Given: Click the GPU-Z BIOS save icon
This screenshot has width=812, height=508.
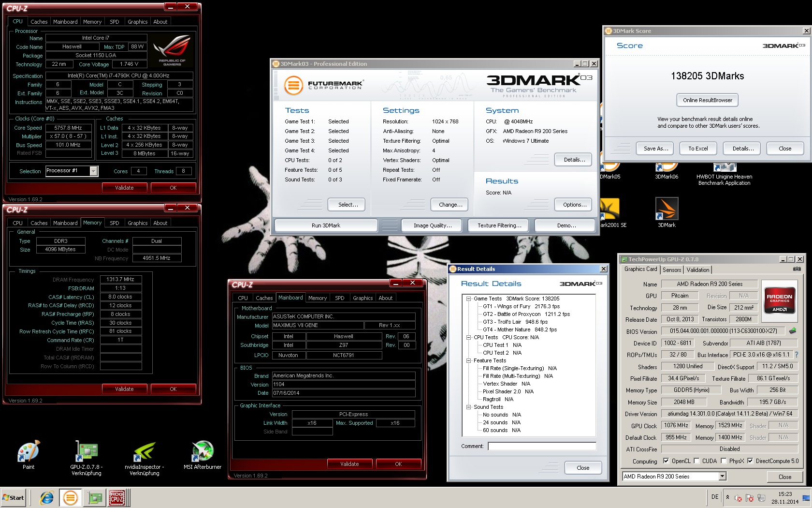Looking at the screenshot, I should 793,331.
